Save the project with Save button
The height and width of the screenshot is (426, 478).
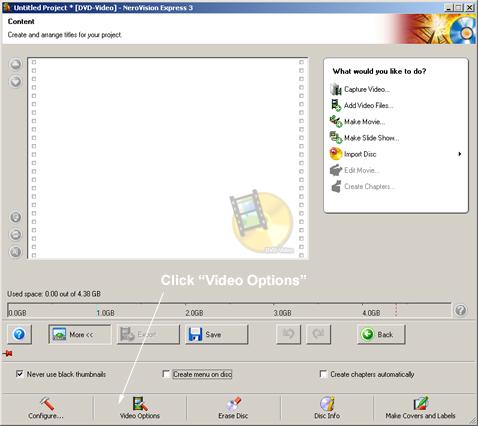(x=217, y=334)
